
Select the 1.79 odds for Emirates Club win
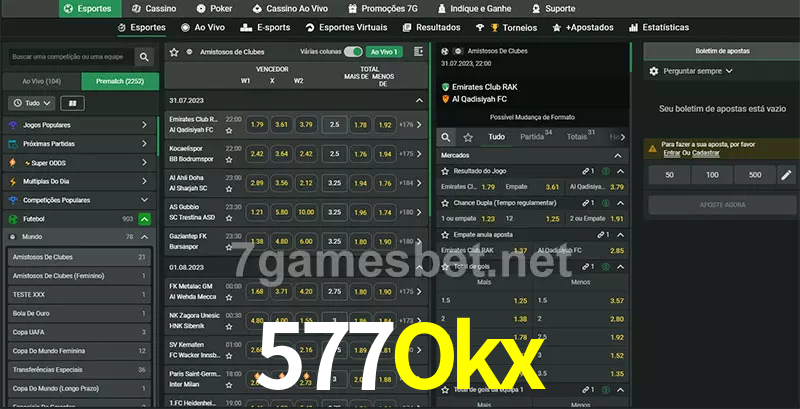(x=256, y=125)
